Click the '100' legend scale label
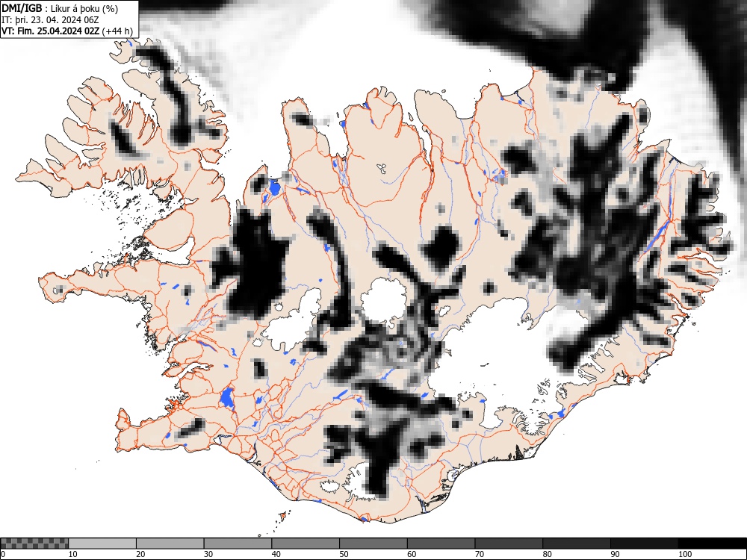Image resolution: width=747 pixels, height=560 pixels. click(x=685, y=554)
